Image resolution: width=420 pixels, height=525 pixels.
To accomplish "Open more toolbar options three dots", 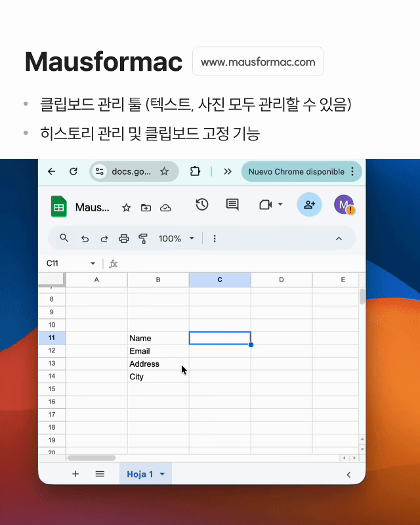I will click(215, 239).
